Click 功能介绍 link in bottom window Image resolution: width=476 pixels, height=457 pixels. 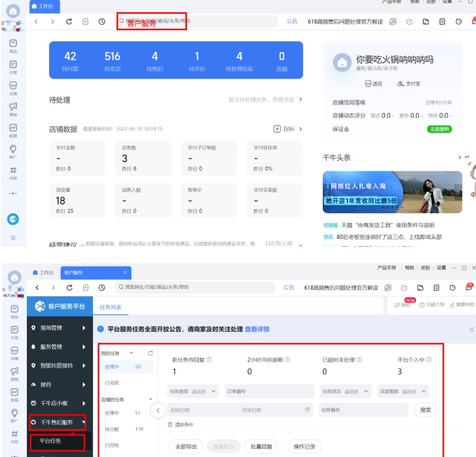(x=432, y=304)
